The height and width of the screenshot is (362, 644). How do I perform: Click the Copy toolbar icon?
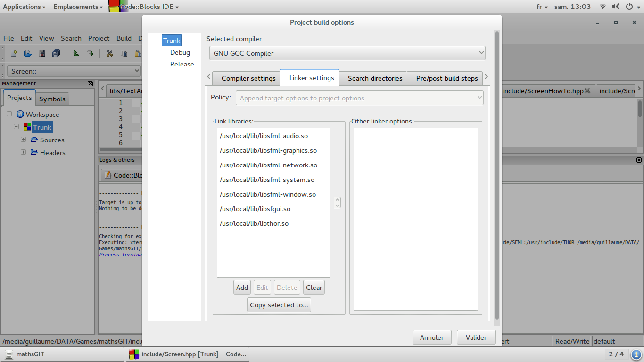pyautogui.click(x=124, y=53)
